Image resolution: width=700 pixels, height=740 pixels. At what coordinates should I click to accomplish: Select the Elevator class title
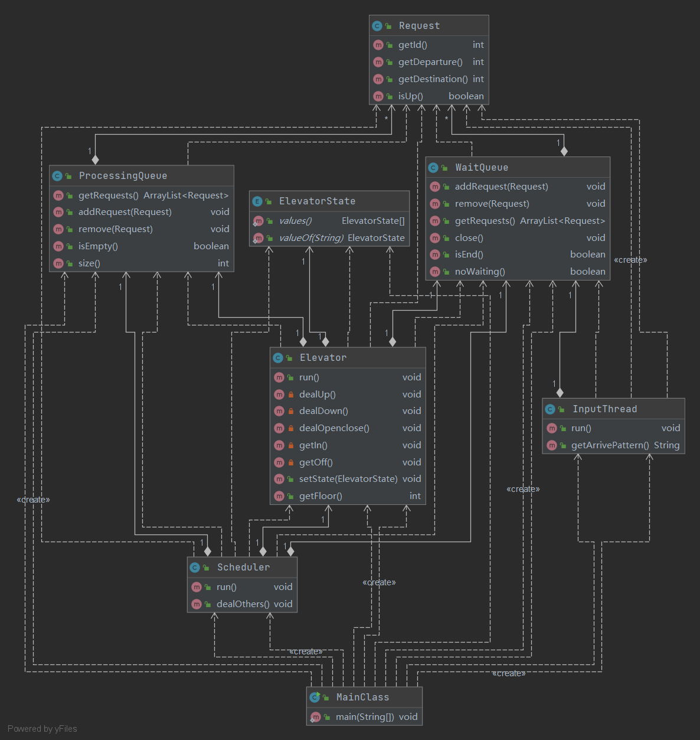click(323, 358)
